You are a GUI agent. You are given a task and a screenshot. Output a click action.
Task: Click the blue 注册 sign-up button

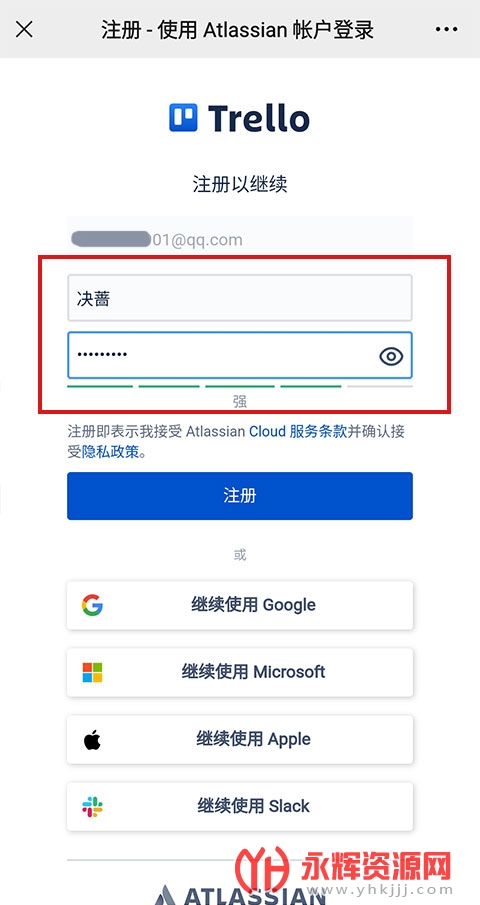point(239,496)
